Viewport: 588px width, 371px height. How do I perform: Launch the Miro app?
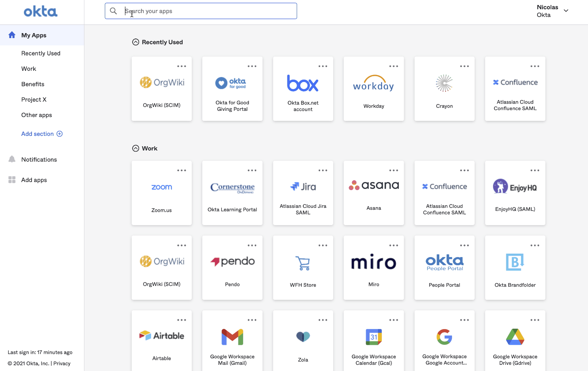374,267
